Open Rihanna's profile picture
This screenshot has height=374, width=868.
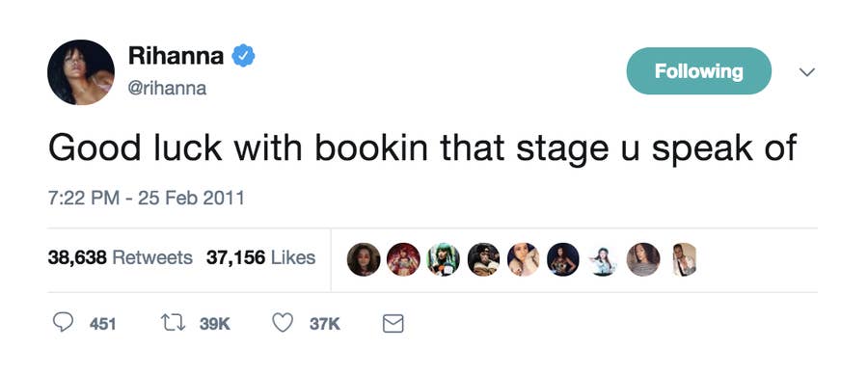81,72
